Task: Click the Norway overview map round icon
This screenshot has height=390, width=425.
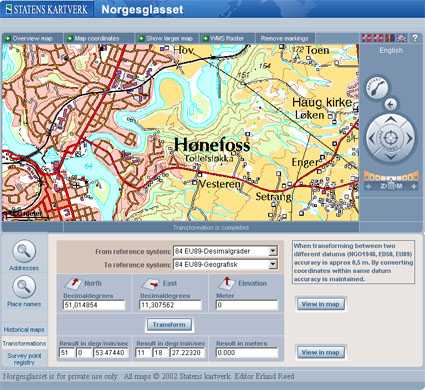Action: pyautogui.click(x=377, y=87)
